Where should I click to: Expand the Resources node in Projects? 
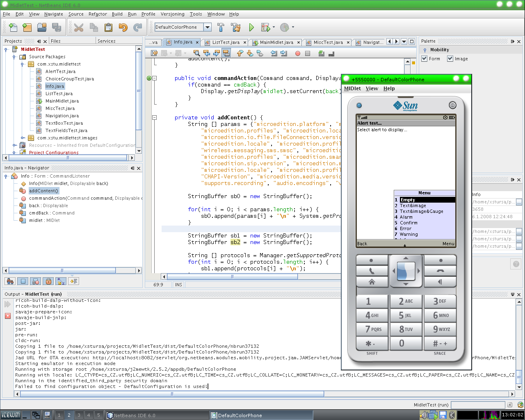pos(14,145)
